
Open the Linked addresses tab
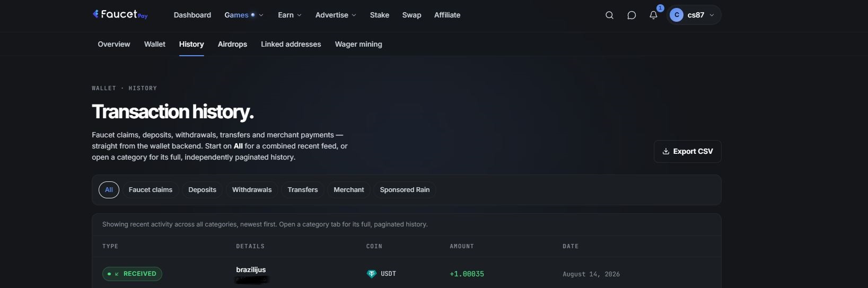pyautogui.click(x=291, y=44)
